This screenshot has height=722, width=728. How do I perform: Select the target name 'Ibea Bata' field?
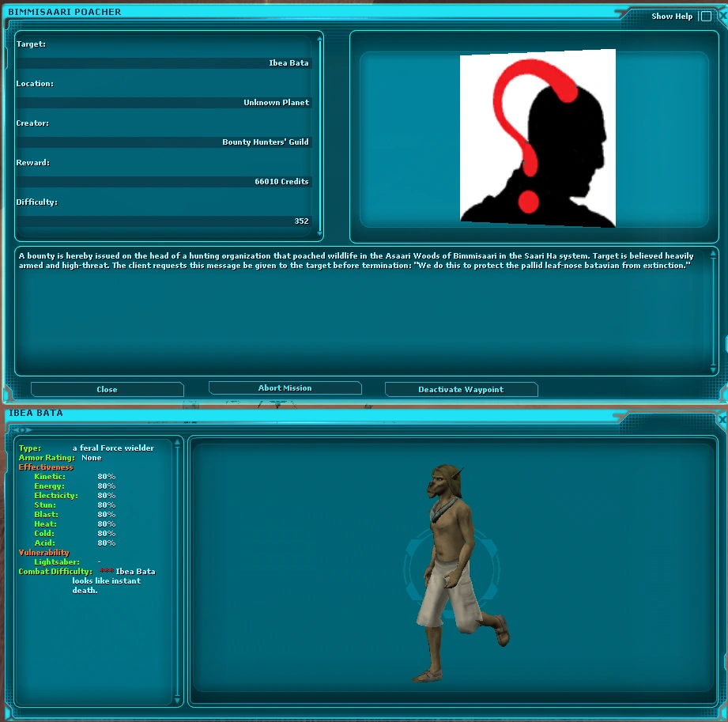click(164, 63)
